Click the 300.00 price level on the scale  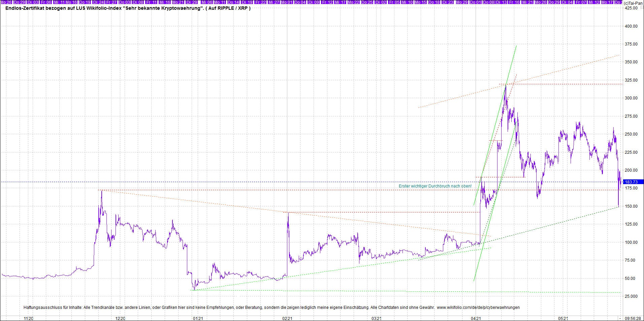[631, 98]
